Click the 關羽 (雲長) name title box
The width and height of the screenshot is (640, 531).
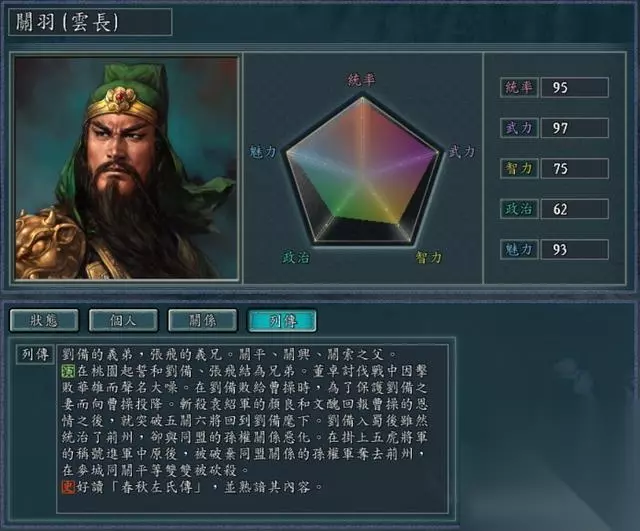pos(90,22)
